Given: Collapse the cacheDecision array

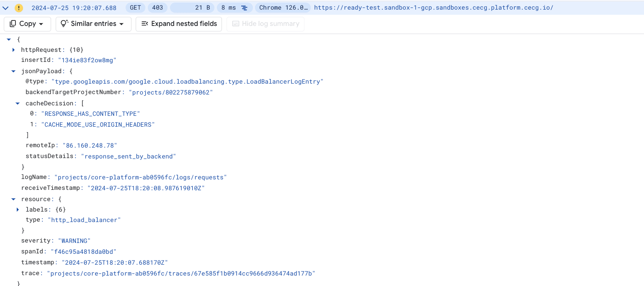Looking at the screenshot, I should tap(18, 103).
